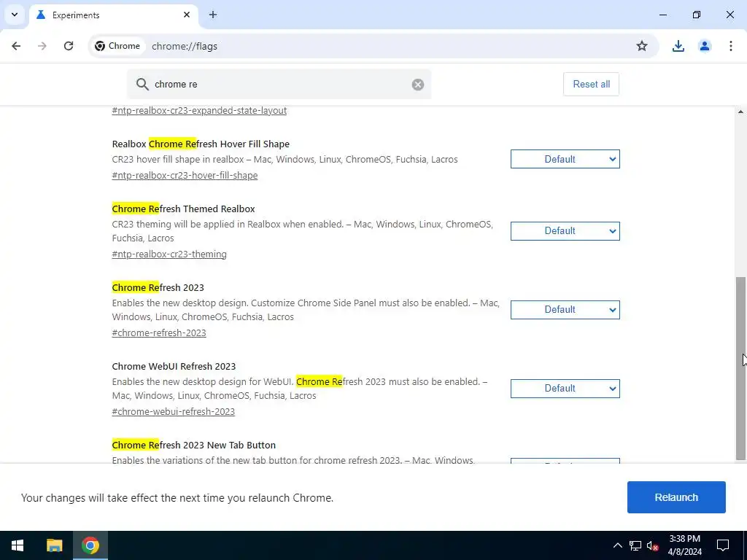This screenshot has width=747, height=560.
Task: Select the Experiments tab
Action: tap(114, 15)
